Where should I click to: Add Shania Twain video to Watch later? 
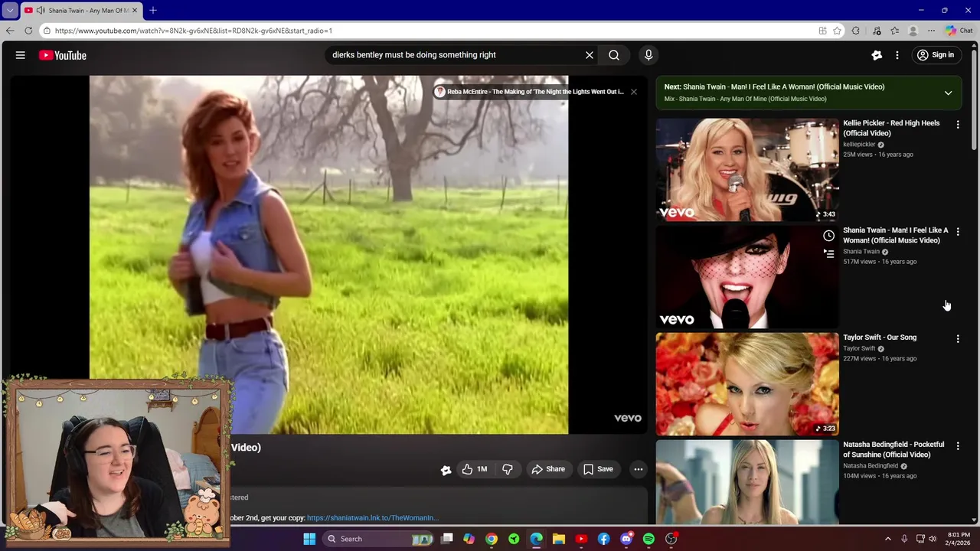(828, 236)
